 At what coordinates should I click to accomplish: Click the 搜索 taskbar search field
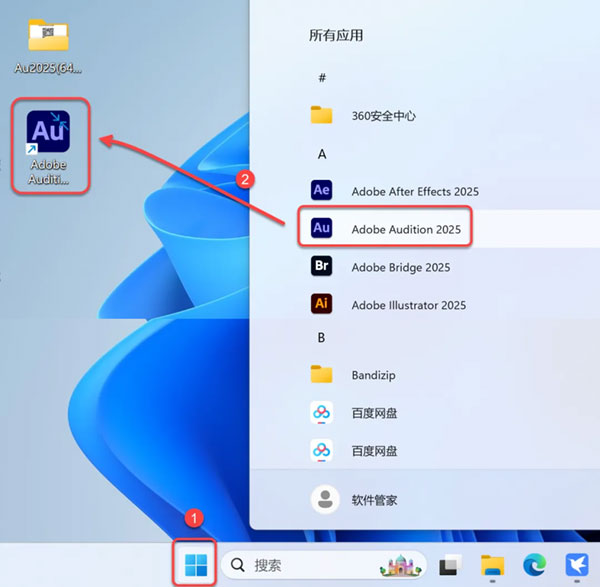coord(324,565)
